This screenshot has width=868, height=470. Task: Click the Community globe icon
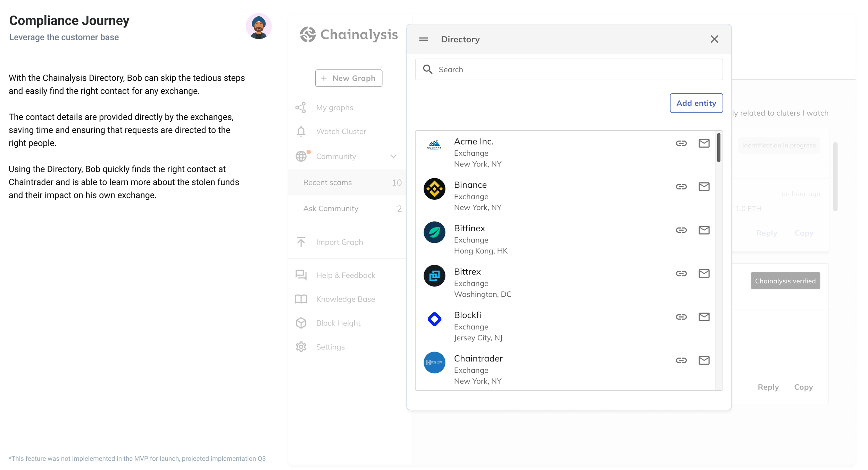301,156
